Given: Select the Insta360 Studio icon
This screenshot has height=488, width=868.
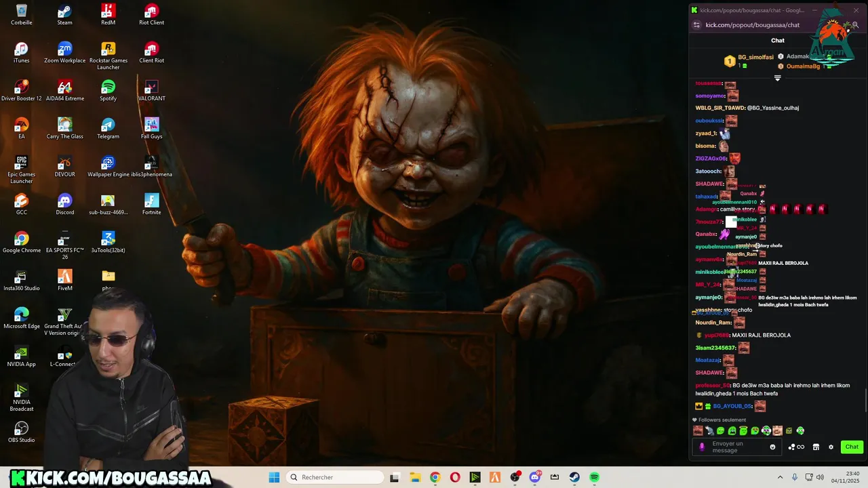Looking at the screenshot, I should pos(22,281).
